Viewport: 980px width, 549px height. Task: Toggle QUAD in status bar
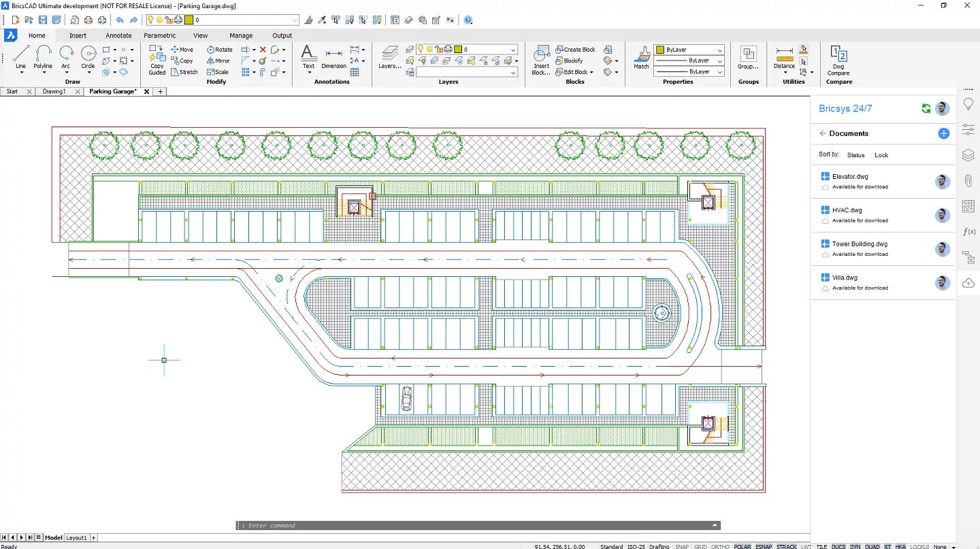click(x=872, y=546)
